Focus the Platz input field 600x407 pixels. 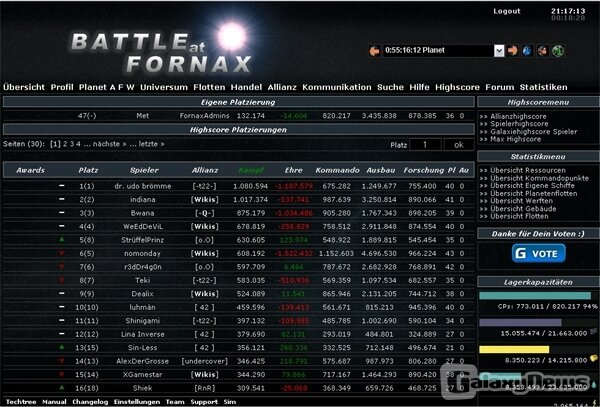point(425,145)
